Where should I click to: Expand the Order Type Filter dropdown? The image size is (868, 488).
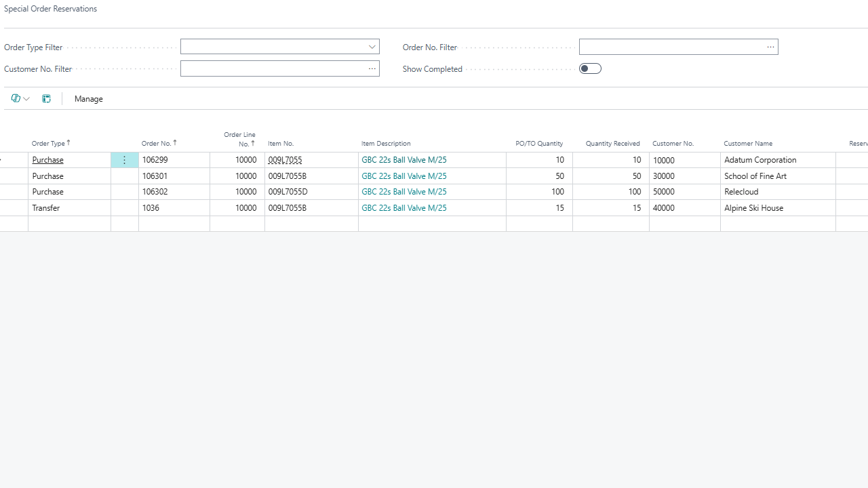pos(372,47)
